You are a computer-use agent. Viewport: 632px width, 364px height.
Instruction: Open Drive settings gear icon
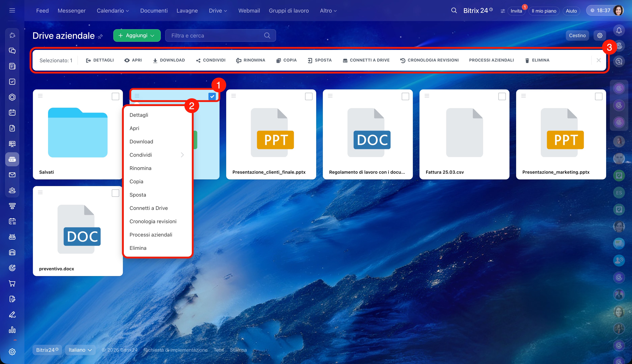click(x=599, y=35)
